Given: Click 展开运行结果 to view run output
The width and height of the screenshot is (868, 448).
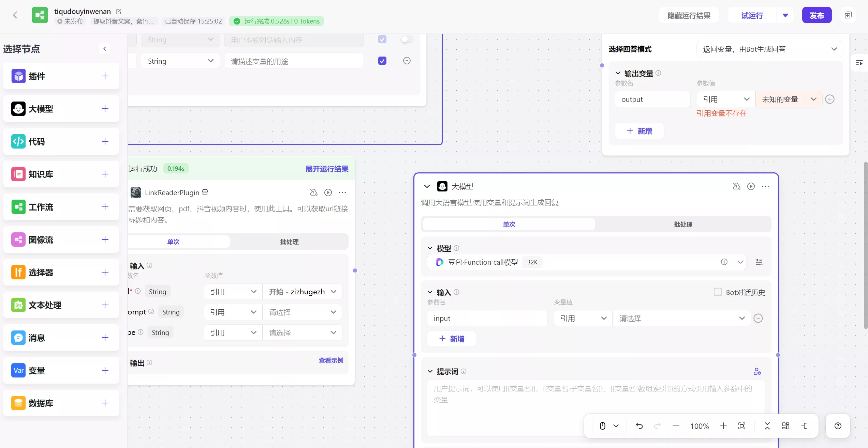Looking at the screenshot, I should 326,169.
